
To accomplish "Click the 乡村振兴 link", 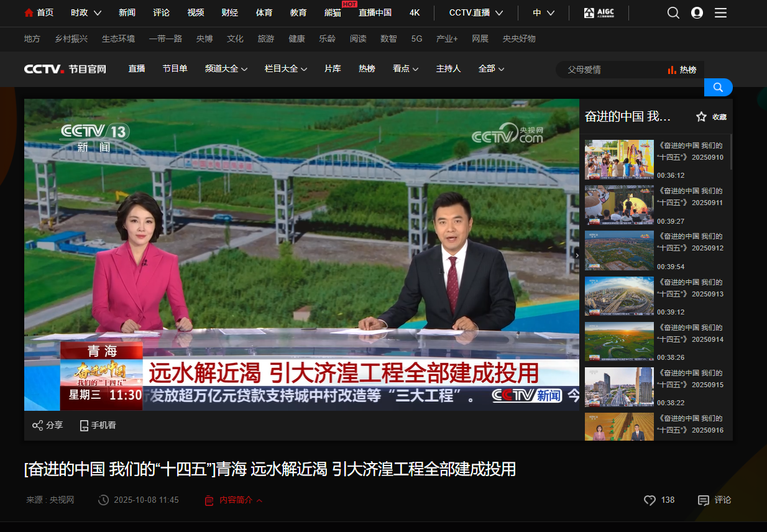I will 71,39.
